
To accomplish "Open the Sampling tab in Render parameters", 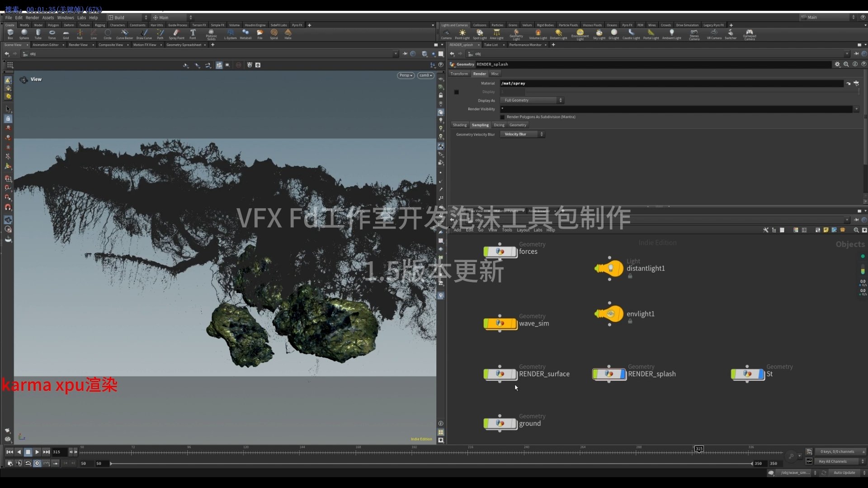I will pyautogui.click(x=480, y=125).
